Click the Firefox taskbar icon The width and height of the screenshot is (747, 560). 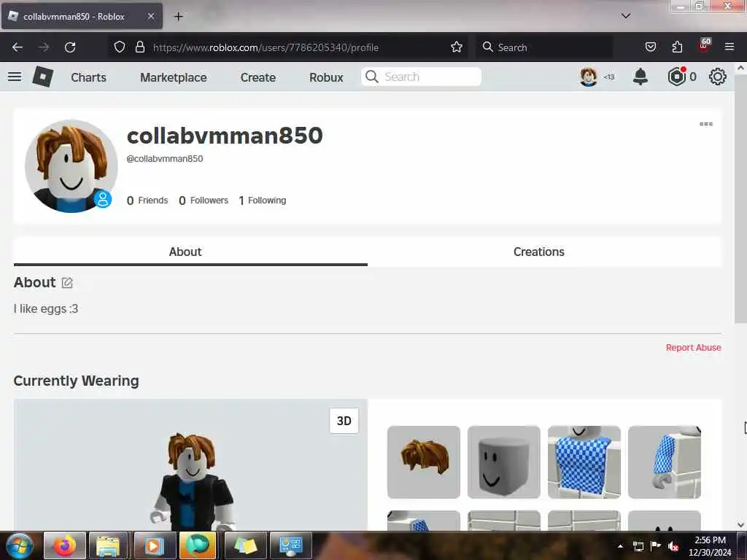[x=65, y=545]
